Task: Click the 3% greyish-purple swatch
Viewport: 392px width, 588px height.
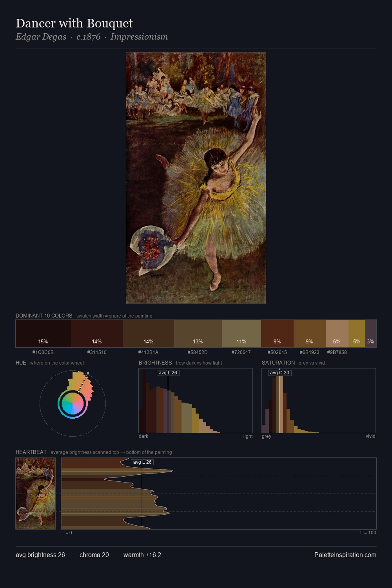Action: click(371, 334)
